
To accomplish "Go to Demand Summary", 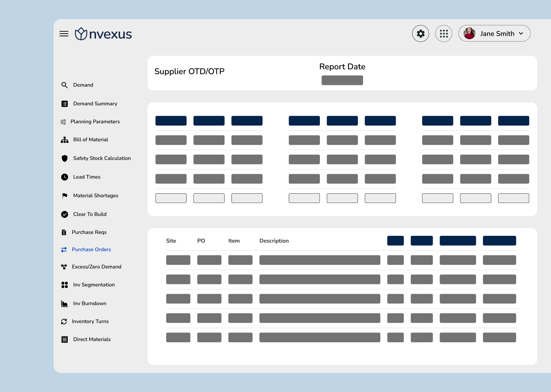I will [x=95, y=104].
